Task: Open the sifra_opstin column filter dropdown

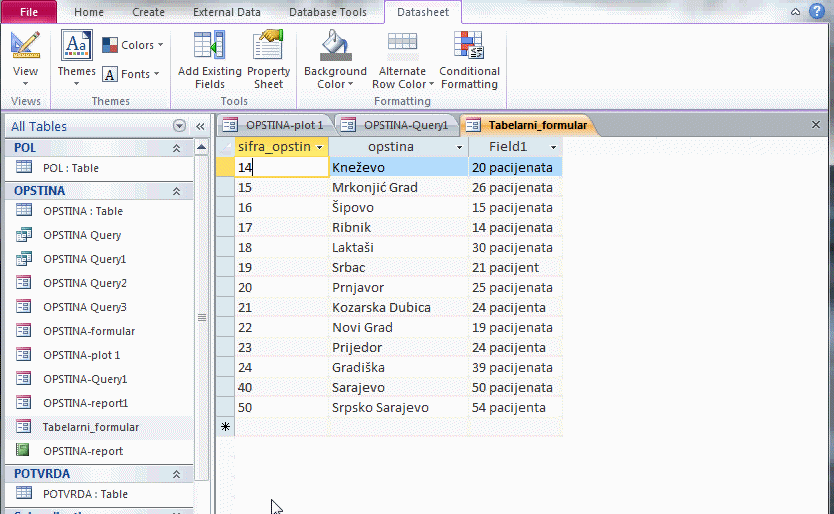Action: 319,147
